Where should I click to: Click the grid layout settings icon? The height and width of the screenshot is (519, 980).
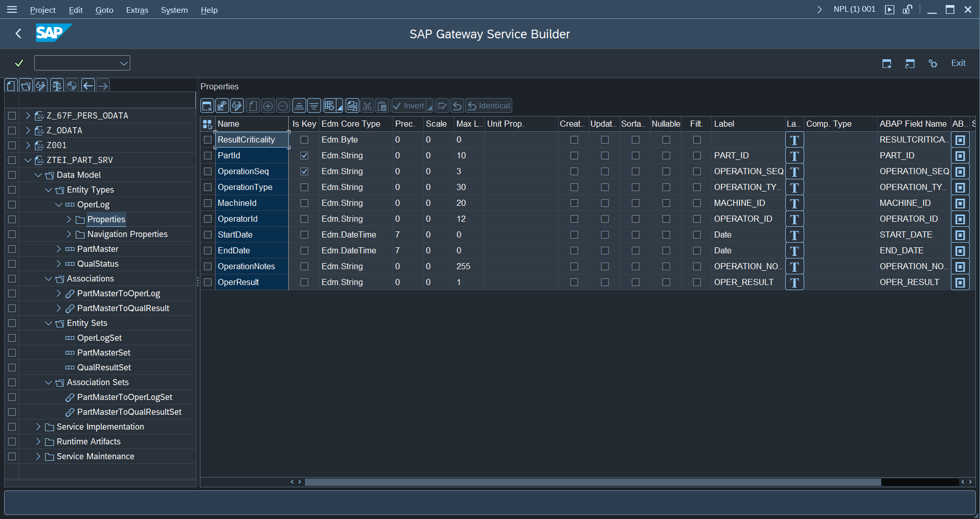click(x=330, y=106)
